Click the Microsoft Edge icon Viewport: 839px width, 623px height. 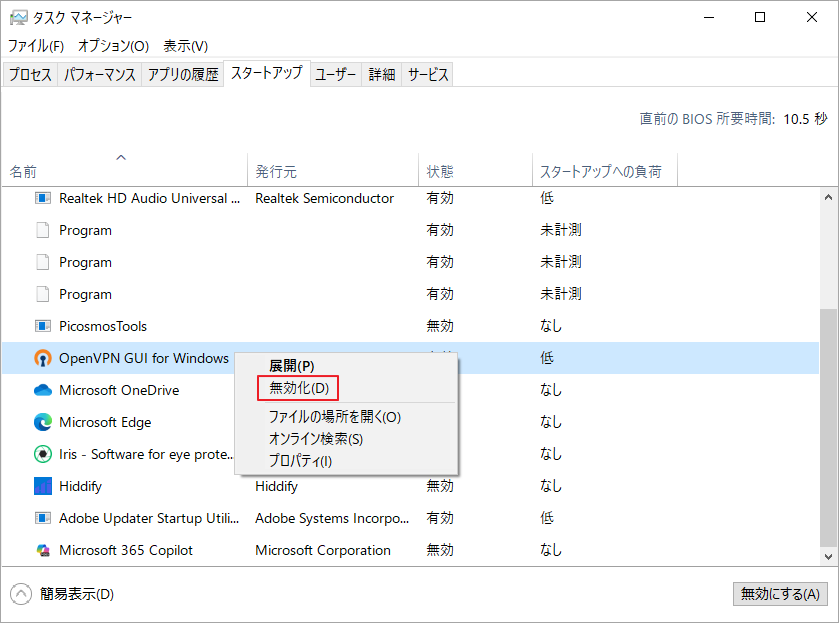click(43, 422)
